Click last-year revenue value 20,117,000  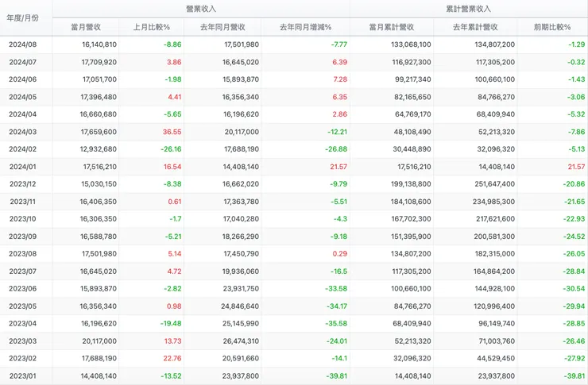pos(242,132)
